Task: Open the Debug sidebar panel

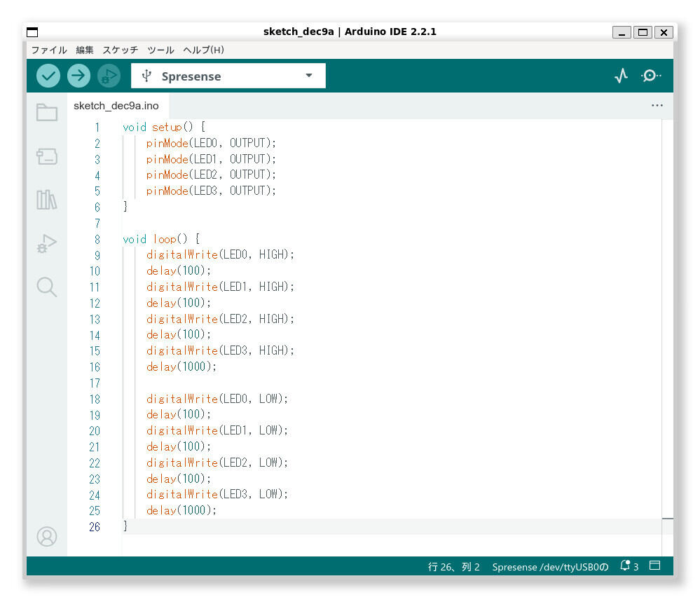Action: click(x=47, y=243)
